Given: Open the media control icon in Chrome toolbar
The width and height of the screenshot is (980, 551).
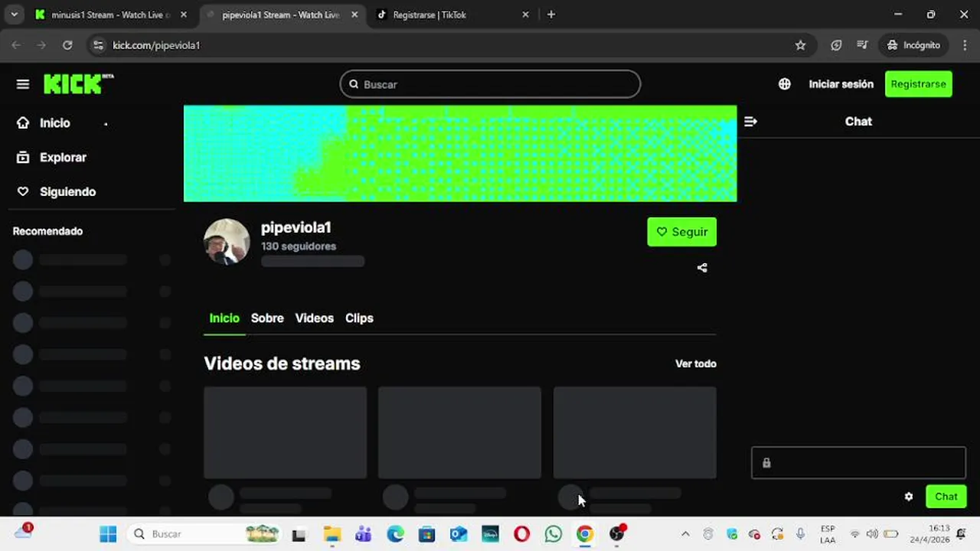Looking at the screenshot, I should click(x=863, y=45).
